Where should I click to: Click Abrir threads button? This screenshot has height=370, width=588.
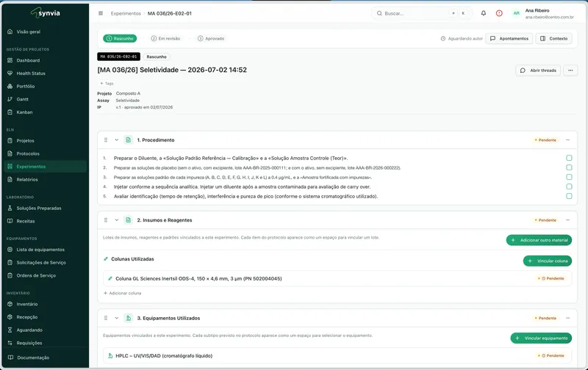(538, 70)
